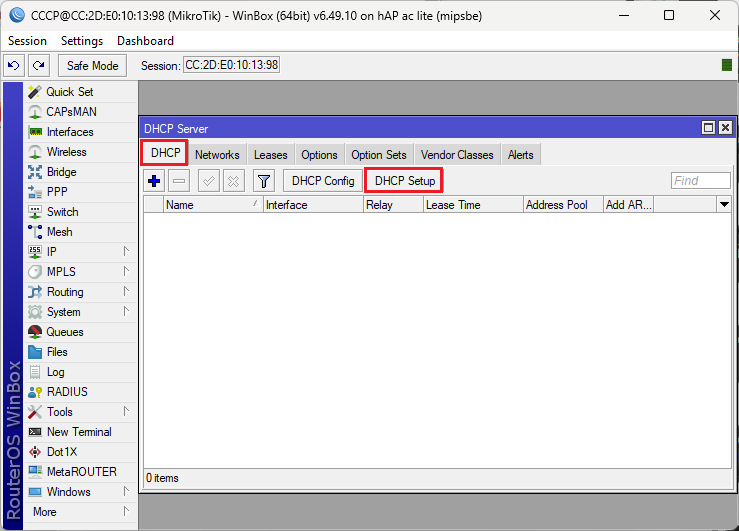Open New Terminal from sidebar
Viewport: 739px width, 531px height.
(x=81, y=432)
